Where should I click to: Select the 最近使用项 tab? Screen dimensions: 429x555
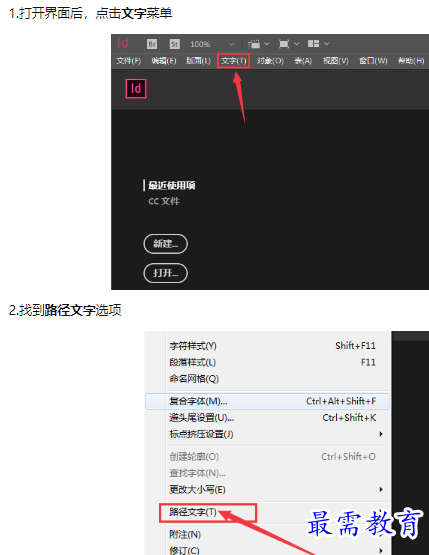click(172, 185)
